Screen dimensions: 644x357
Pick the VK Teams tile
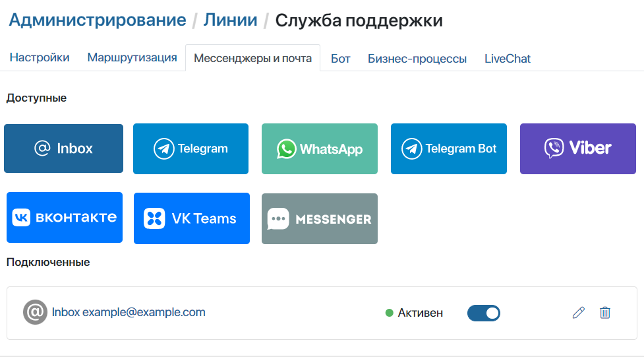[192, 218]
